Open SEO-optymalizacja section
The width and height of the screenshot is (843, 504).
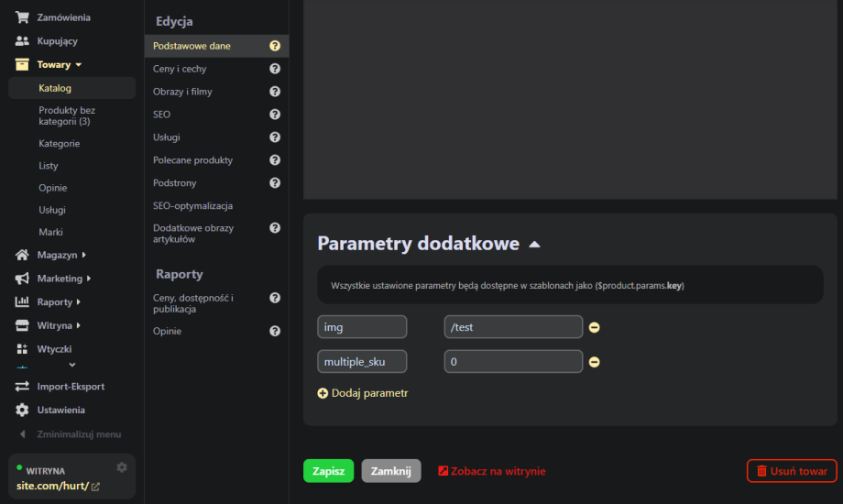click(192, 205)
